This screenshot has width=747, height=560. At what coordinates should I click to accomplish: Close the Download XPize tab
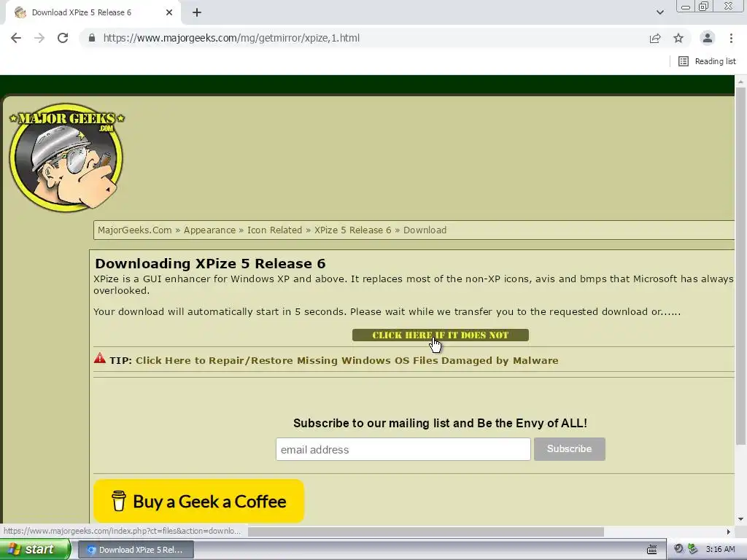pos(169,12)
